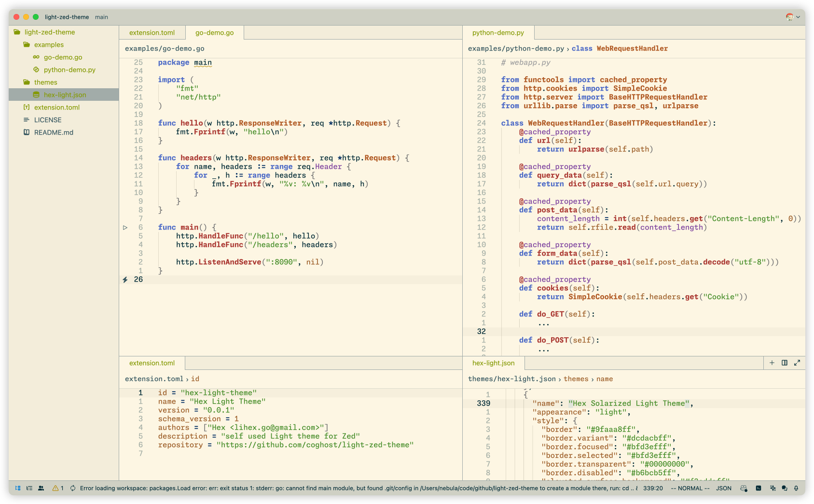Switch to go-demo.go tab
Screen dimensions: 814x504
[x=214, y=33]
